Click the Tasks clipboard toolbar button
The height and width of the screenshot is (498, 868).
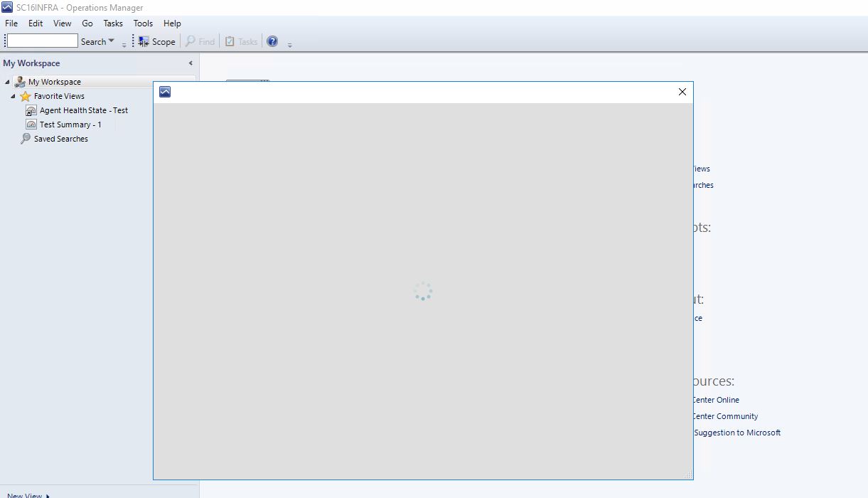241,42
